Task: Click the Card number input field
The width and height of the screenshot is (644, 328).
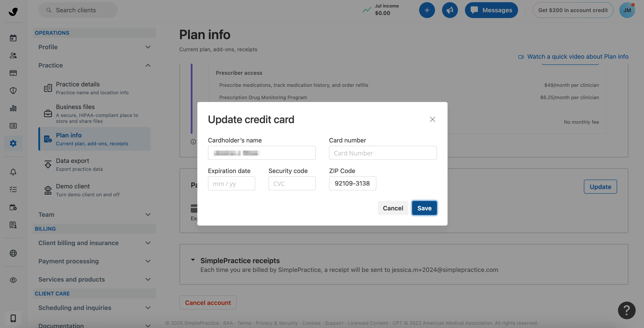Action: point(383,153)
